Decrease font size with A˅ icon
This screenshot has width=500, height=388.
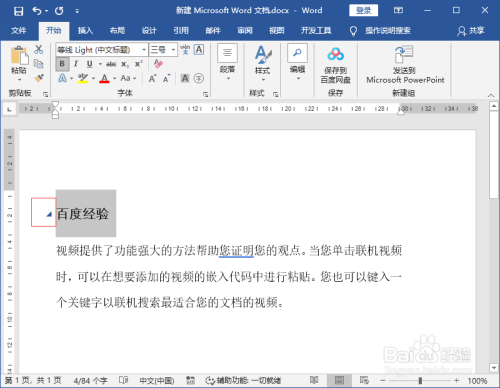click(x=166, y=79)
